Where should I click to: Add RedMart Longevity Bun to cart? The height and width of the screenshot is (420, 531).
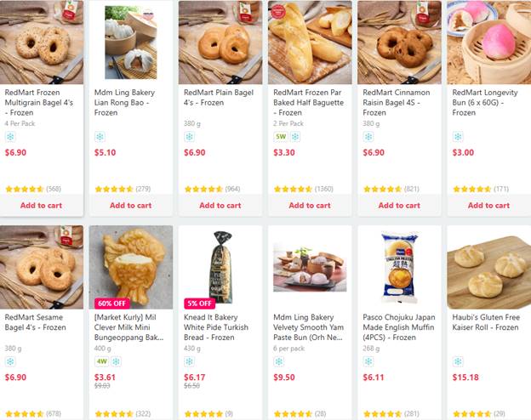coord(488,205)
